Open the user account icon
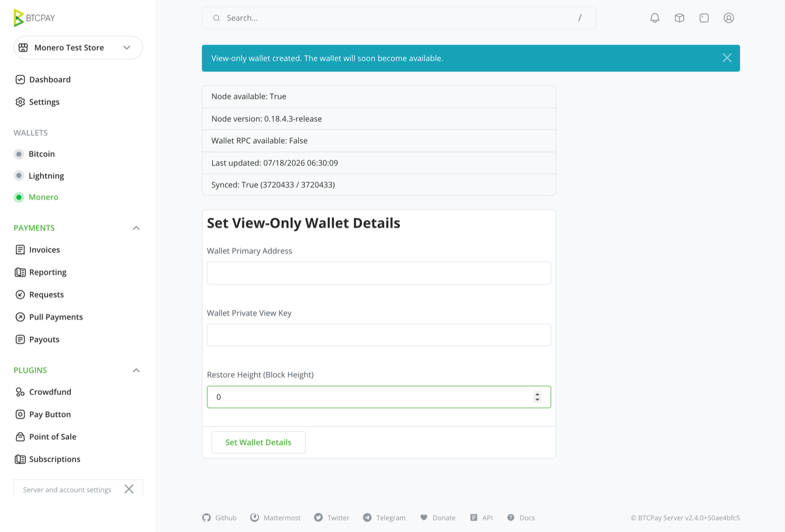This screenshot has height=532, width=785. tap(729, 18)
